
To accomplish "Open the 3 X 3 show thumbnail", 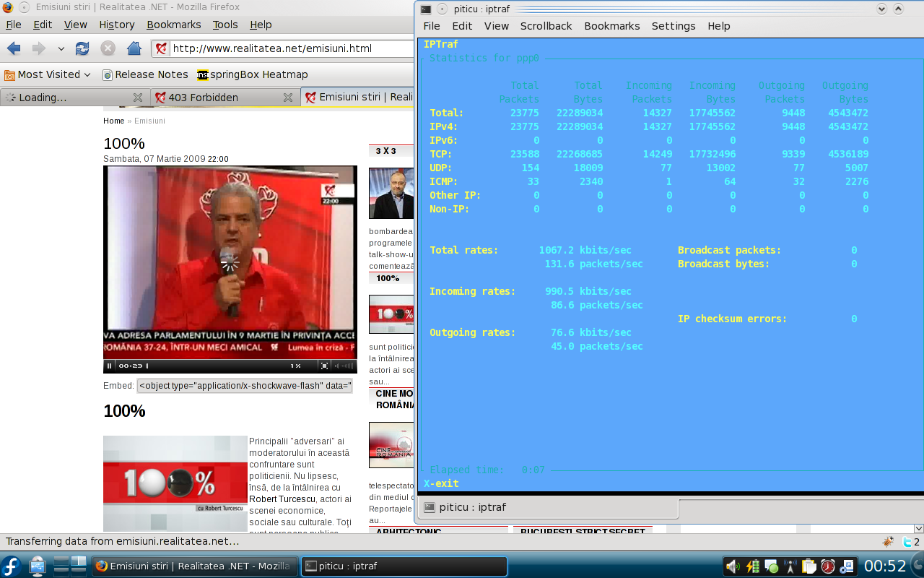I will click(x=392, y=194).
